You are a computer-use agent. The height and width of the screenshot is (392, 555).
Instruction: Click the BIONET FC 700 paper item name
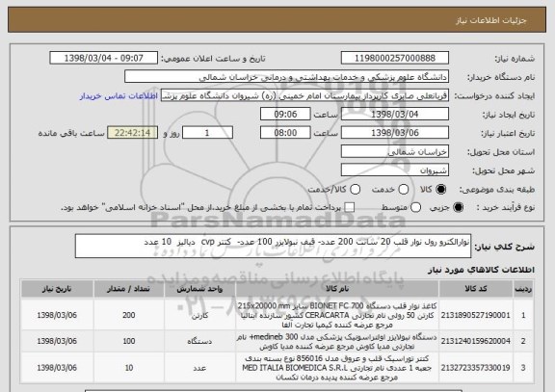337,315
